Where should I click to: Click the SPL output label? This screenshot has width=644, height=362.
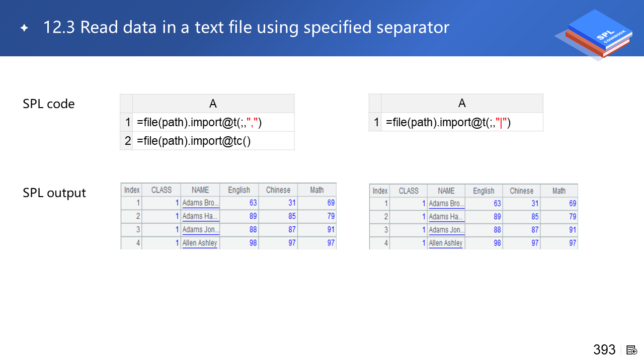(54, 193)
